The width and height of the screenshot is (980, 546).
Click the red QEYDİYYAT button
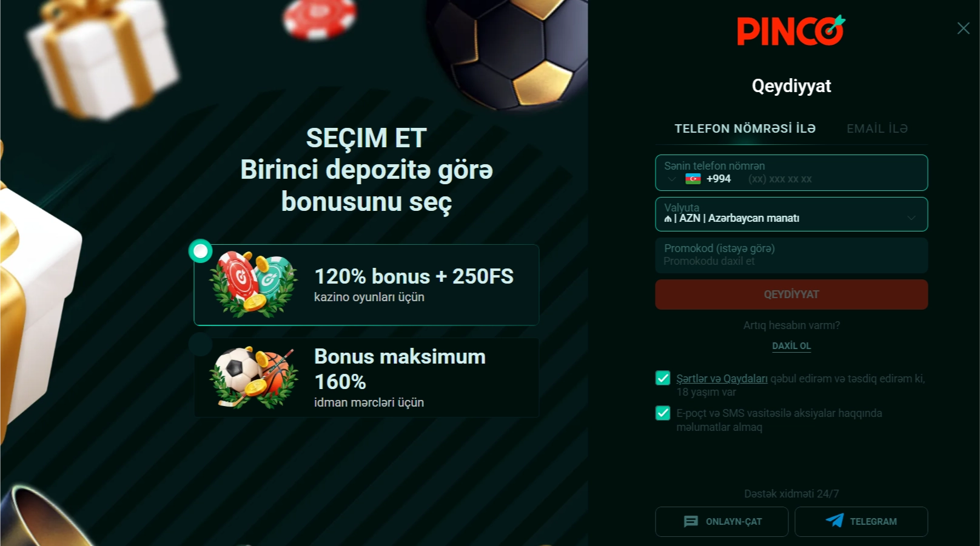click(x=791, y=295)
